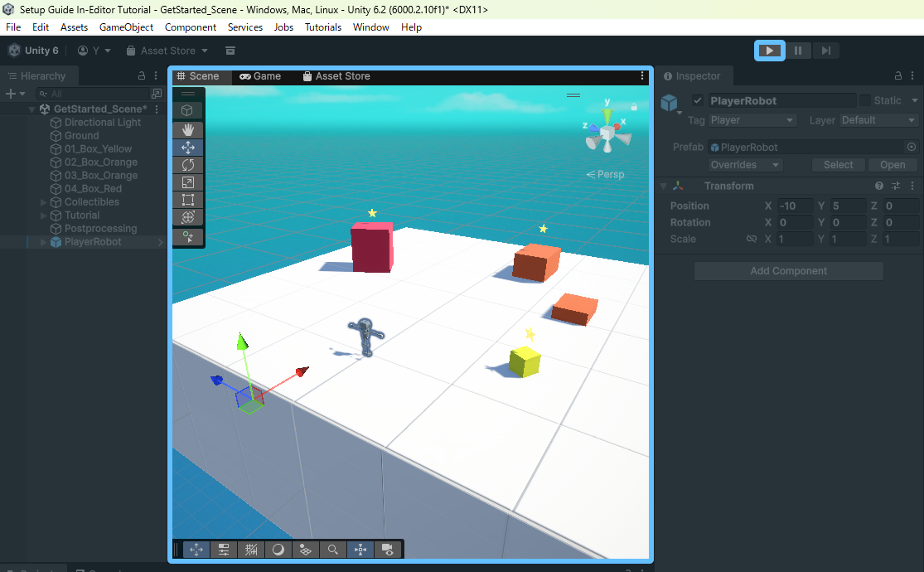Toggle constrained proportions link for Scale
Viewport: 924px width, 572px height.
752,239
